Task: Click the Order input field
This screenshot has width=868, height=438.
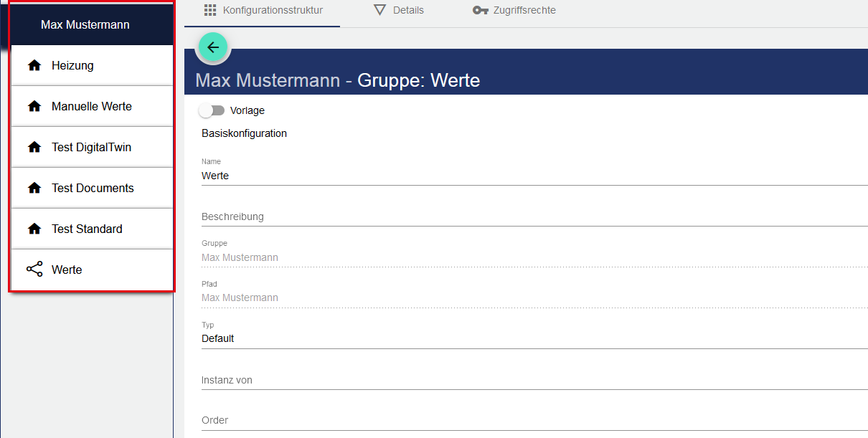Action: click(531, 420)
